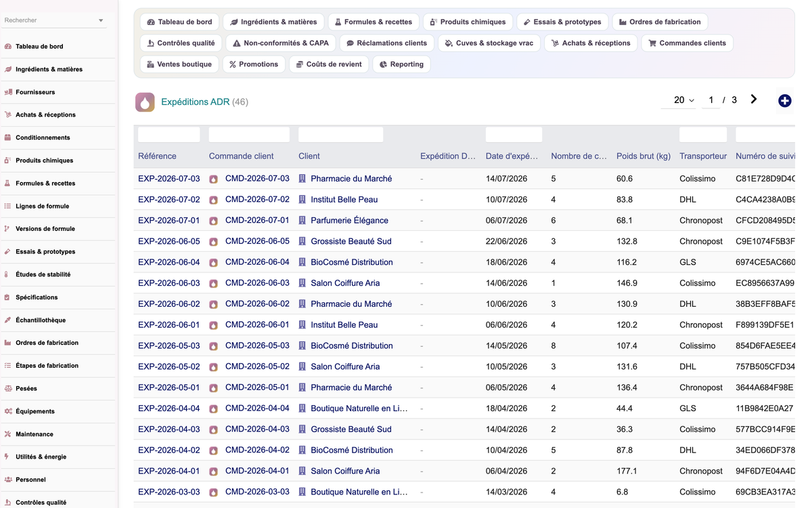Open the Ingrédients & matières top tab
The width and height of the screenshot is (812, 508).
tap(273, 22)
